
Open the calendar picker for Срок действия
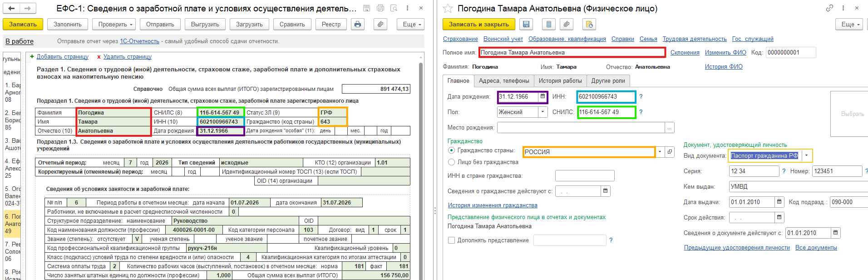click(x=779, y=218)
